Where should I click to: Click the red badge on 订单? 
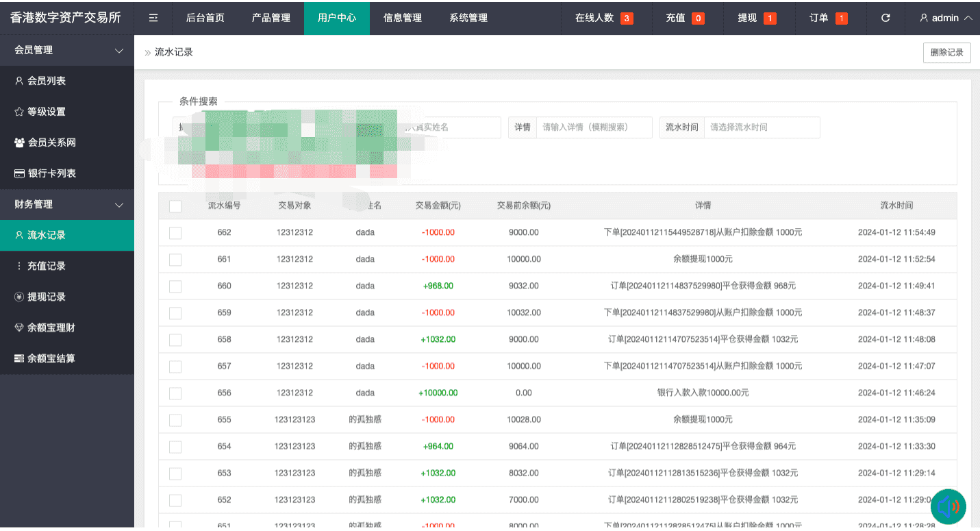842,18
